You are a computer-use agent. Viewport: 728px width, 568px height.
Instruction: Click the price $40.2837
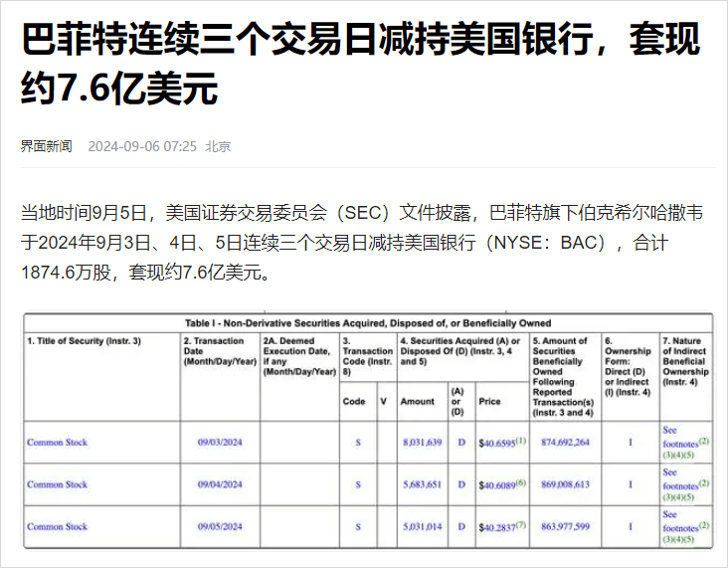[497, 527]
